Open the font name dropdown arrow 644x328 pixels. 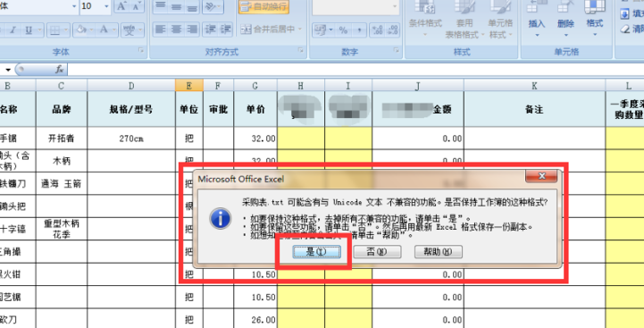pos(74,6)
